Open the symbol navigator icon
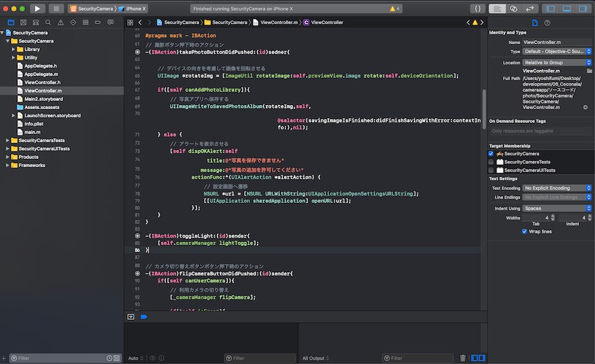 (x=36, y=22)
